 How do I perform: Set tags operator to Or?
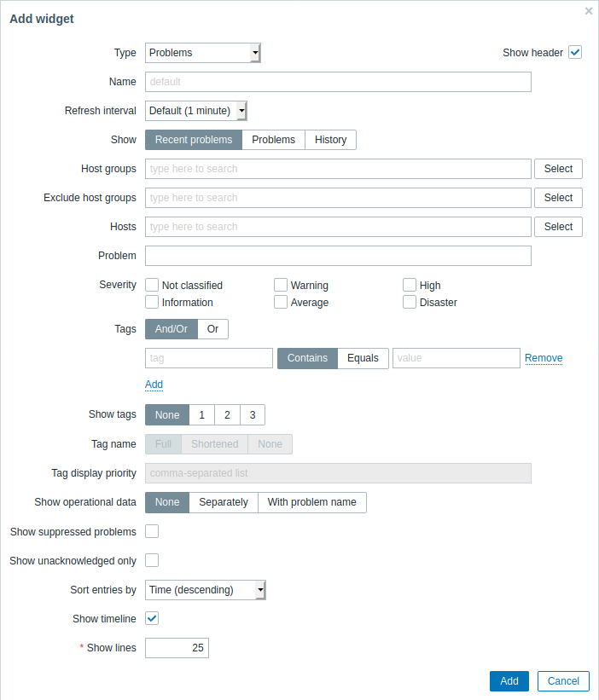pos(212,329)
